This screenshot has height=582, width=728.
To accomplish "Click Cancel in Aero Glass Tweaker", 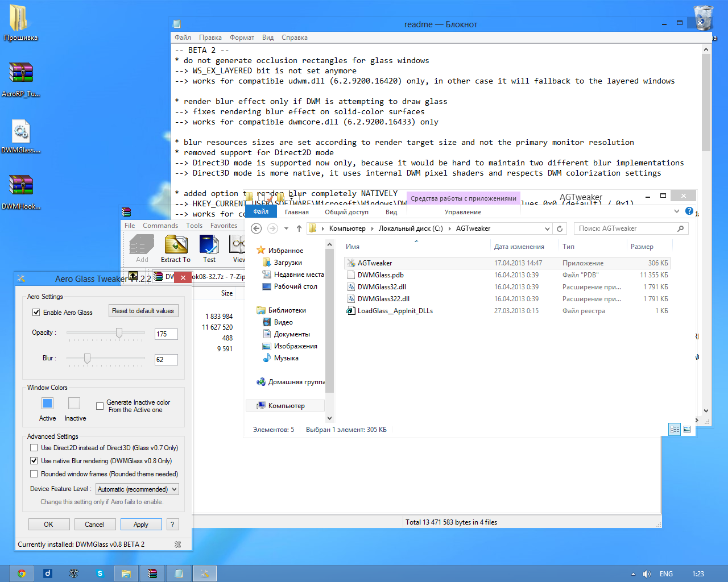I will coord(94,525).
